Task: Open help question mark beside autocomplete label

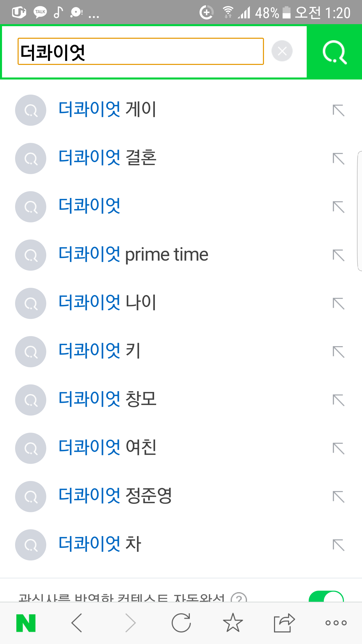Action: [239, 598]
